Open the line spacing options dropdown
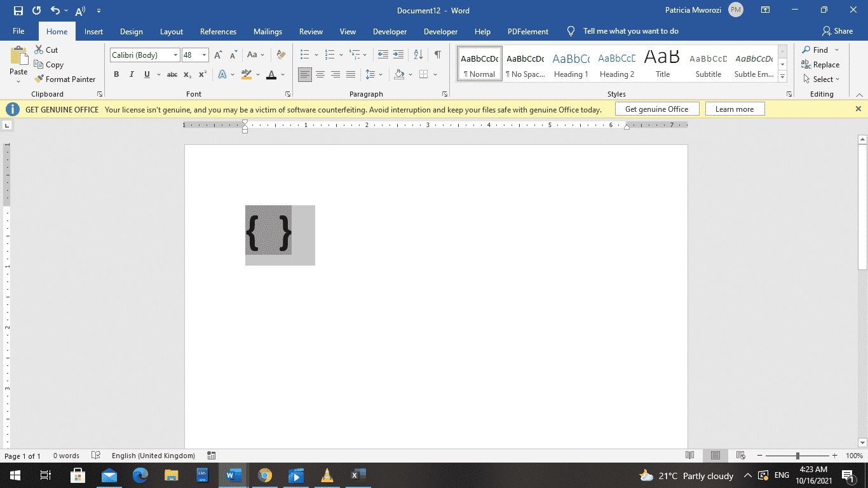868x488 pixels. click(380, 74)
